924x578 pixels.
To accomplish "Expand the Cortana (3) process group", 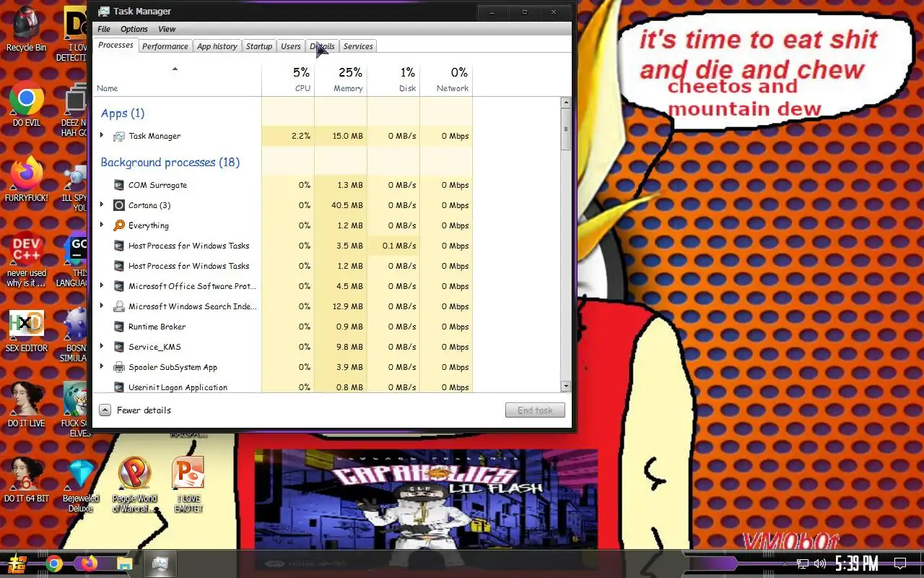I will (x=102, y=205).
